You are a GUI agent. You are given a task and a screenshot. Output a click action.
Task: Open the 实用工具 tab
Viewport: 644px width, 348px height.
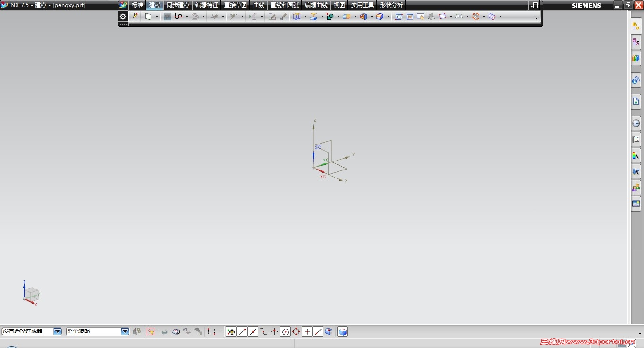click(x=363, y=5)
